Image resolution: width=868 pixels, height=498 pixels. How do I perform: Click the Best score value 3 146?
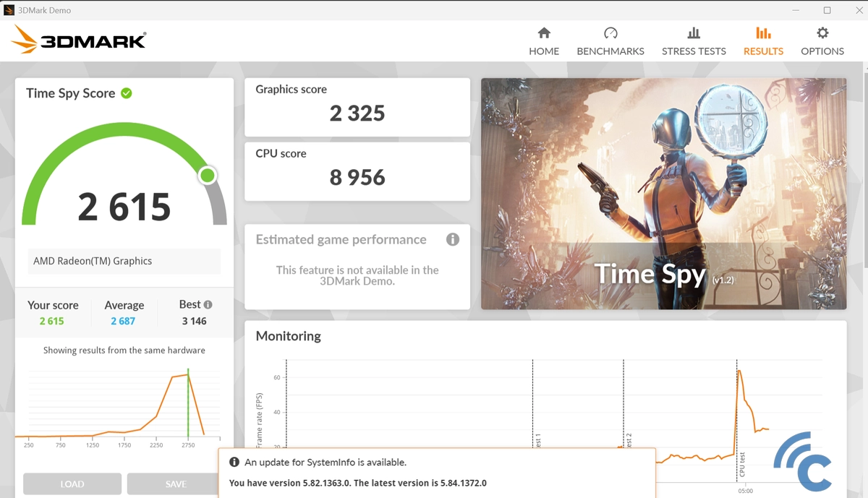tap(194, 321)
